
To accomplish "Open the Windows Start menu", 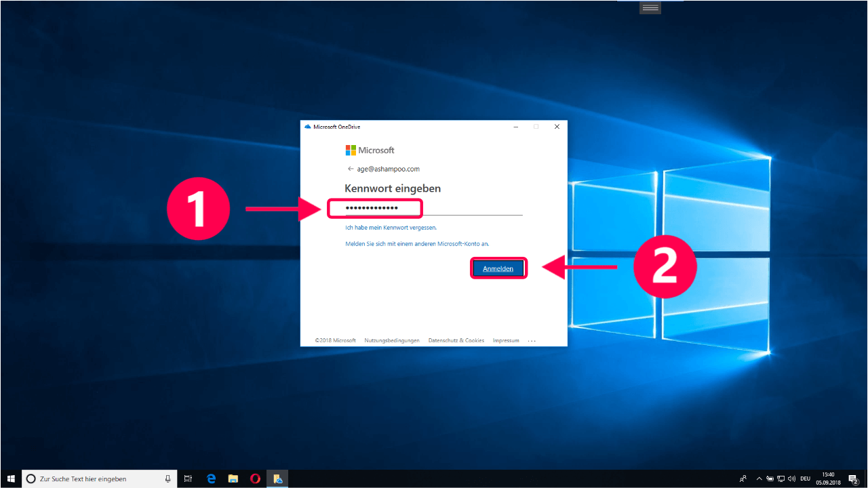I will (11, 479).
